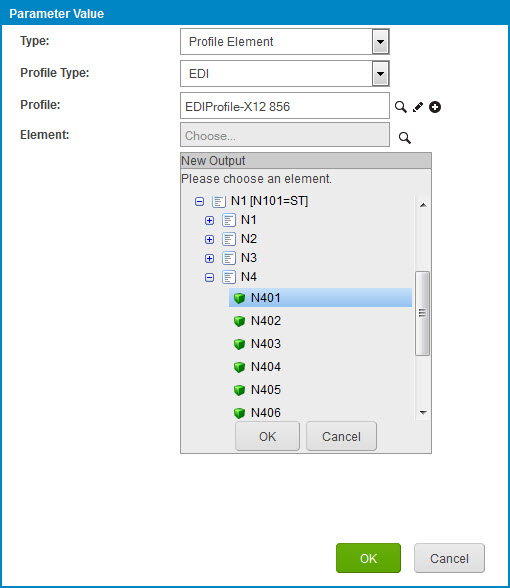510x588 pixels.
Task: Click the scroll up arrow of element tree
Action: (x=423, y=205)
